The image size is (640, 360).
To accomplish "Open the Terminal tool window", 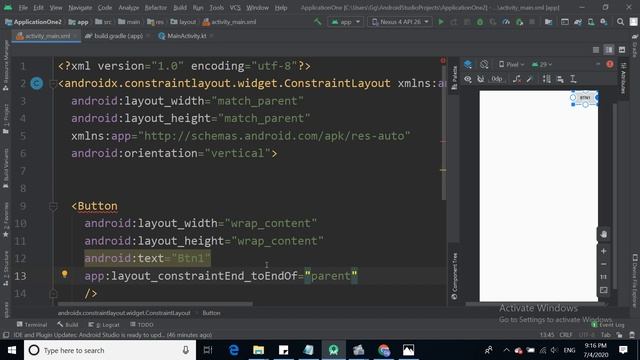I will pos(32,324).
